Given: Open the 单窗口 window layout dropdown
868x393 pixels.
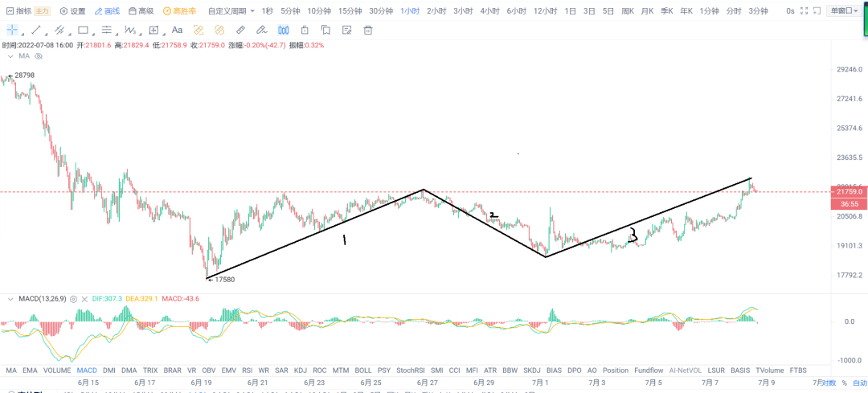Looking at the screenshot, I should click(x=842, y=11).
